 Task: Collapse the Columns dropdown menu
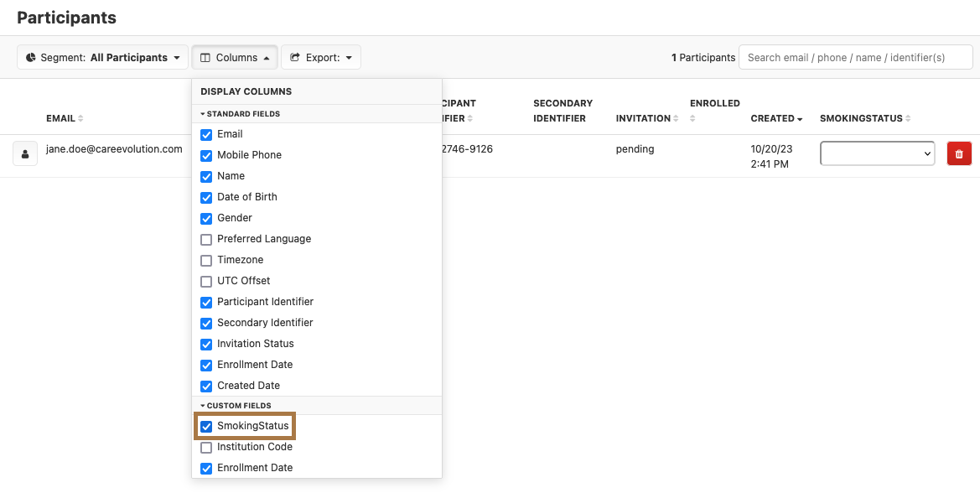235,58
